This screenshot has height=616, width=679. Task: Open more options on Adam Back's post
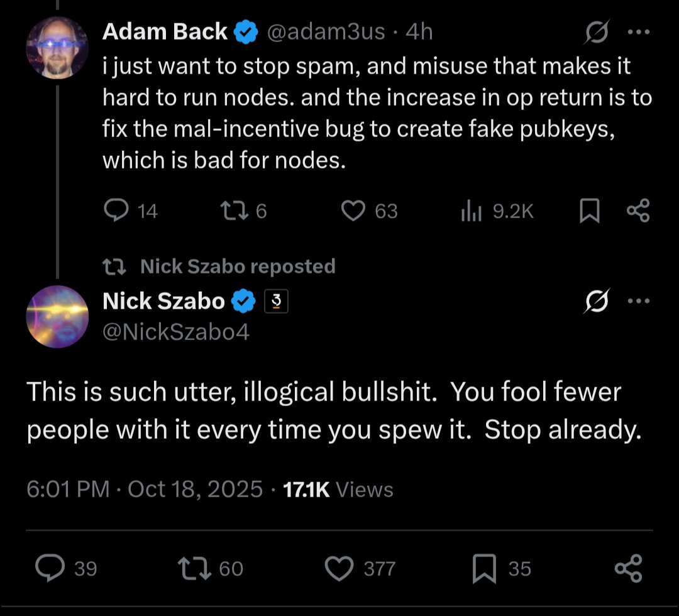[x=638, y=33]
